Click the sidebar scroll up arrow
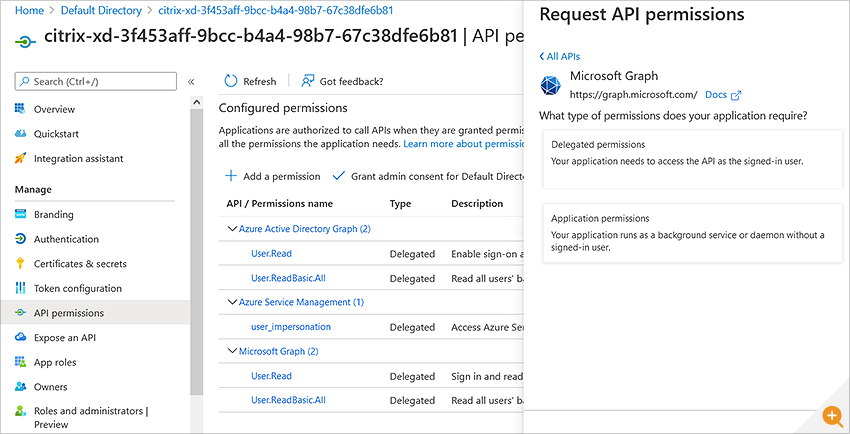 click(197, 102)
